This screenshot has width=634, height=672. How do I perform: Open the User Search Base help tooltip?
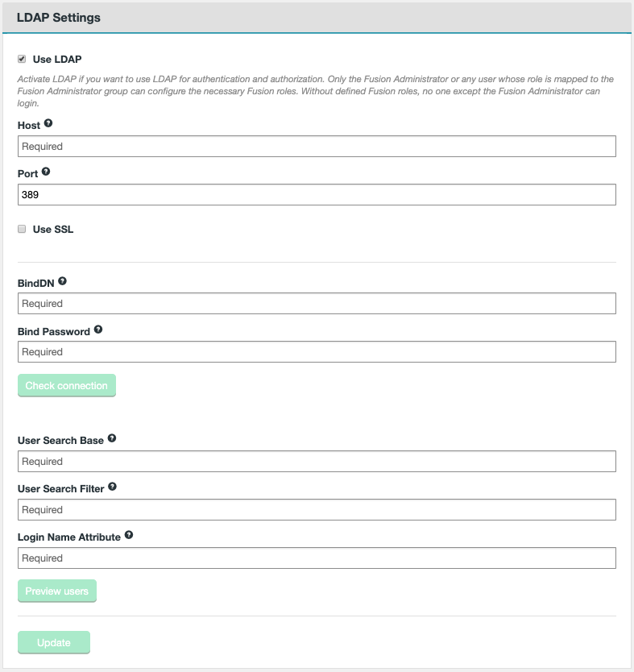tap(112, 438)
